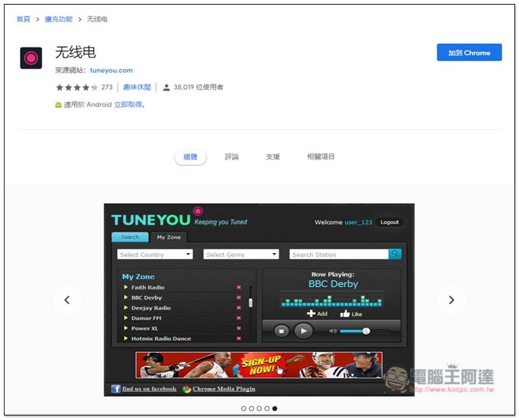Image resolution: width=519 pixels, height=420 pixels.
Task: Click the volume slider knob
Action: (x=366, y=331)
